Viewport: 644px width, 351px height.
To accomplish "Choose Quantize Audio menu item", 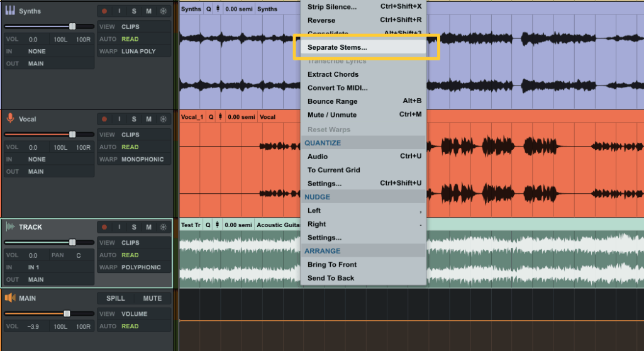I will point(363,157).
